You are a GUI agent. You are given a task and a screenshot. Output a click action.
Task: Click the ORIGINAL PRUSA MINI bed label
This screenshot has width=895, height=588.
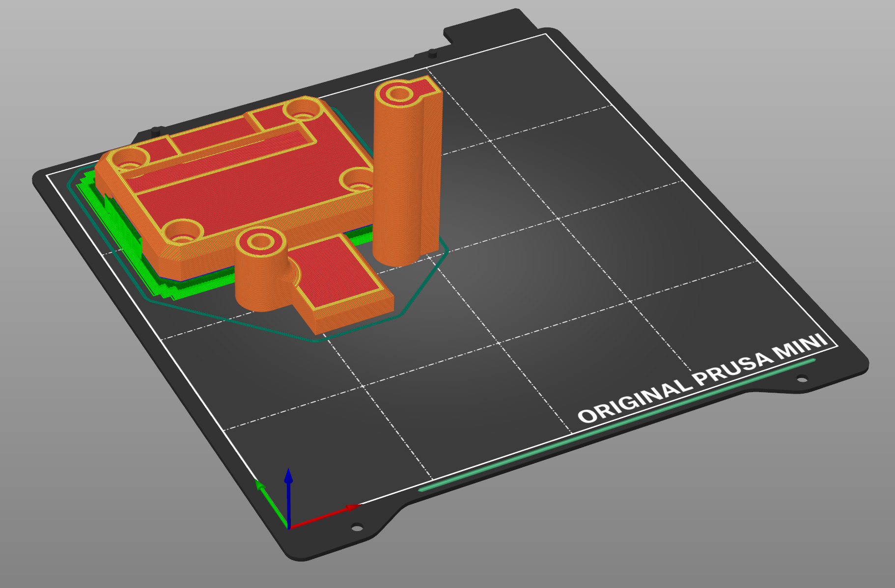[702, 379]
